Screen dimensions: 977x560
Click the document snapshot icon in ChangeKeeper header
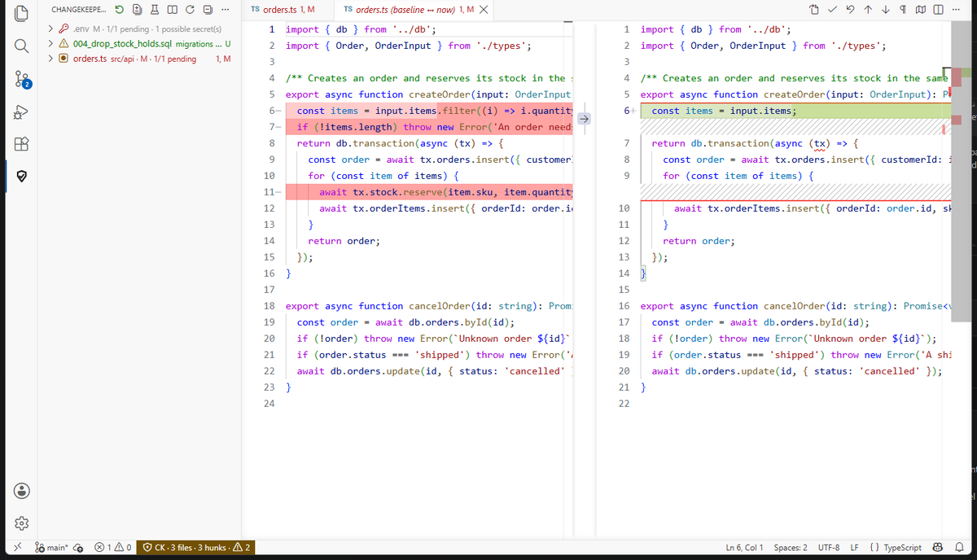pos(135,10)
